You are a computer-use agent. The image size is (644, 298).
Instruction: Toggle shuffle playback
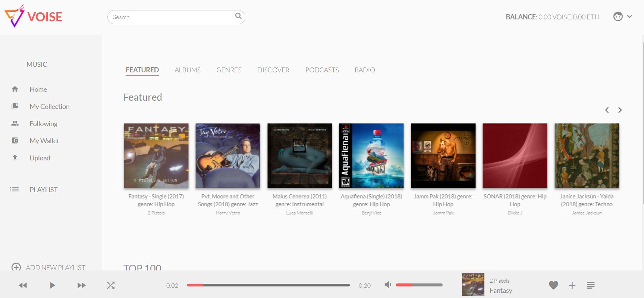[x=111, y=285]
